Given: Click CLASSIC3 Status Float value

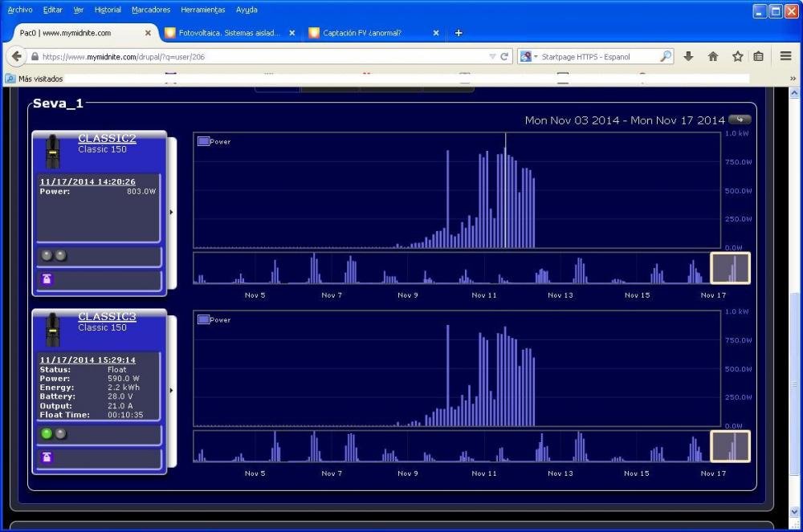Looking at the screenshot, I should (116, 369).
